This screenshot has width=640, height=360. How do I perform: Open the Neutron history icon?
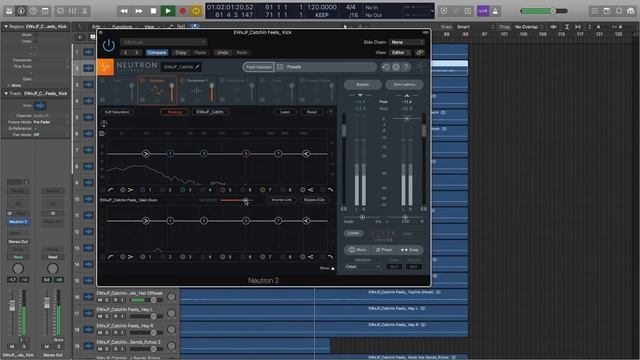click(x=386, y=67)
